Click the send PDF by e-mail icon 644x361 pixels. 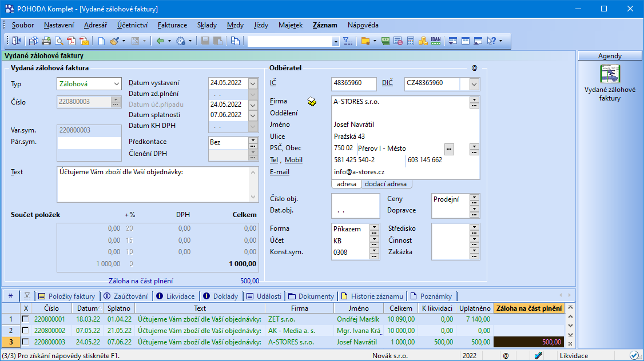(x=84, y=41)
